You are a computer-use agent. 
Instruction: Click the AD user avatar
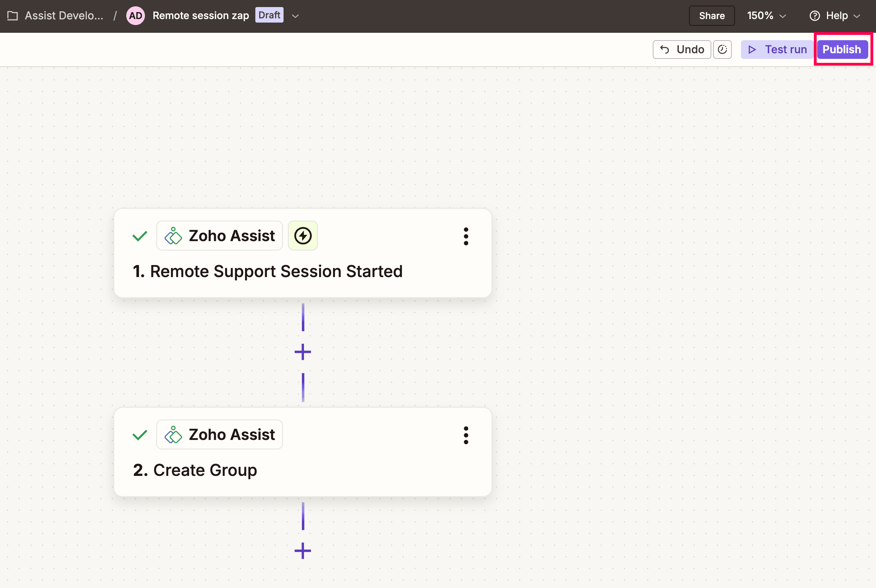(135, 16)
